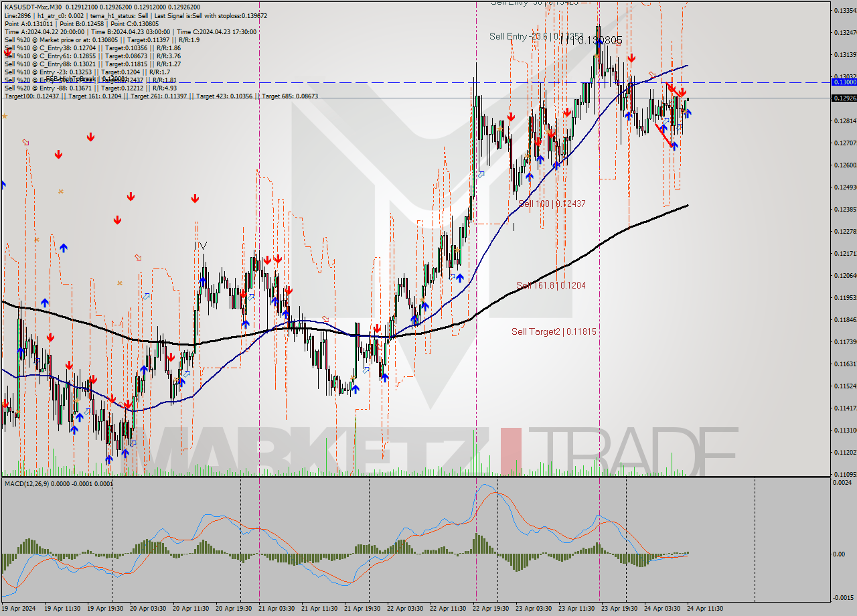Click the 0.11095 price axis value
Image resolution: width=857 pixels, height=616 pixels.
844,474
